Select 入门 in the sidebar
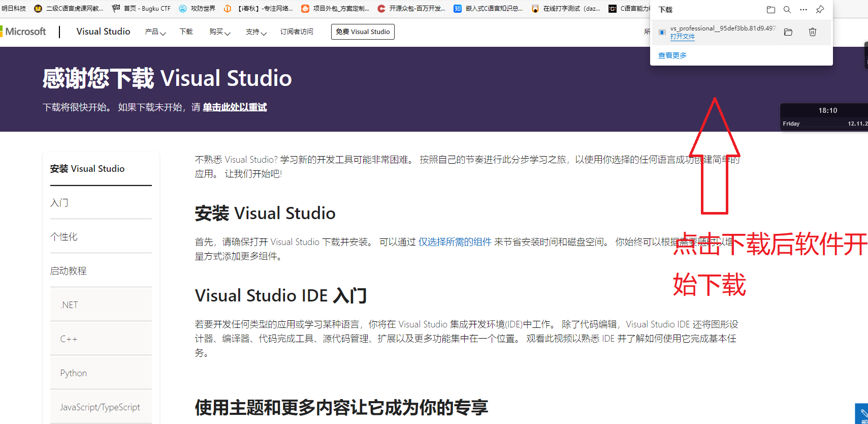868x424 pixels. tap(59, 202)
